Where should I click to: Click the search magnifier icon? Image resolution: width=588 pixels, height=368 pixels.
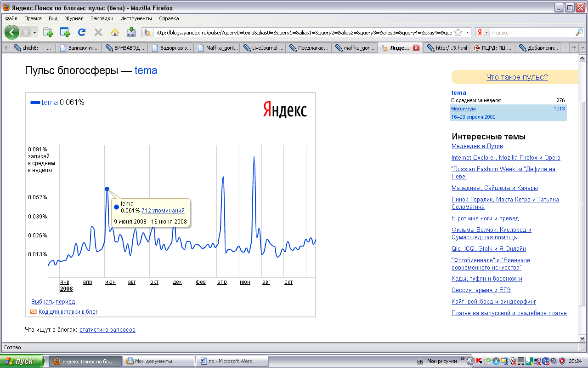pyautogui.click(x=579, y=33)
